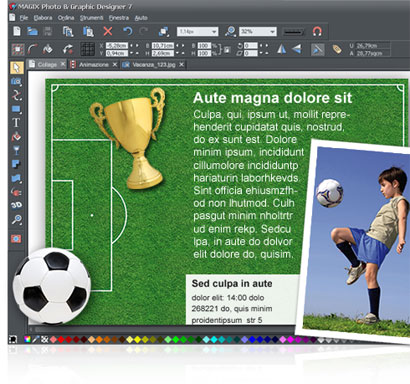Toggle the aspect ratio lock icon
Image resolution: width=410 pixels, height=384 pixels.
click(227, 50)
